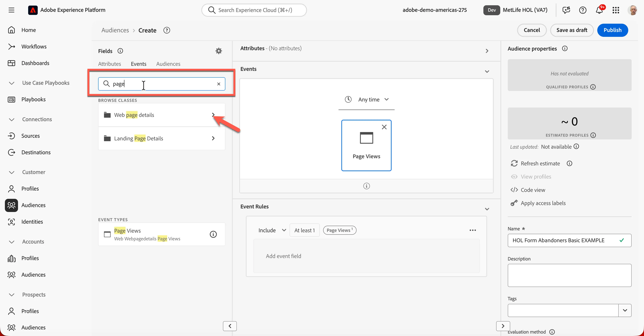This screenshot has width=644, height=336.
Task: Clear the page search text
Action: coord(218,84)
